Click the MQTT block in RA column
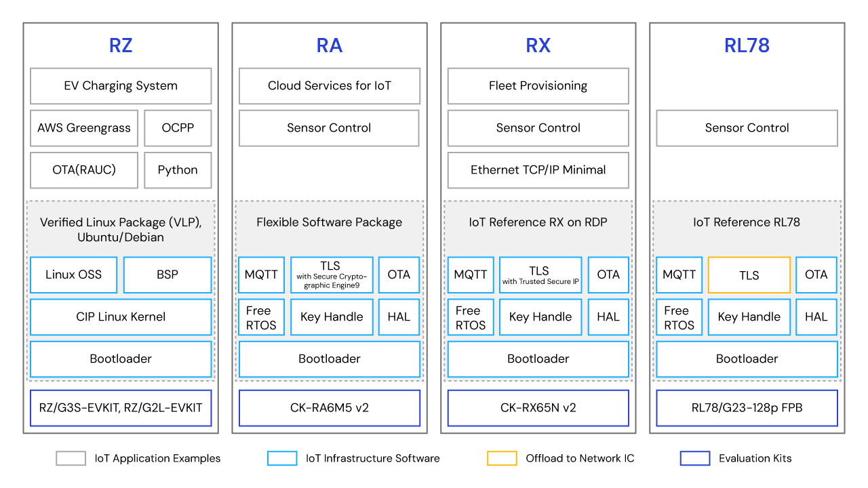 point(261,274)
